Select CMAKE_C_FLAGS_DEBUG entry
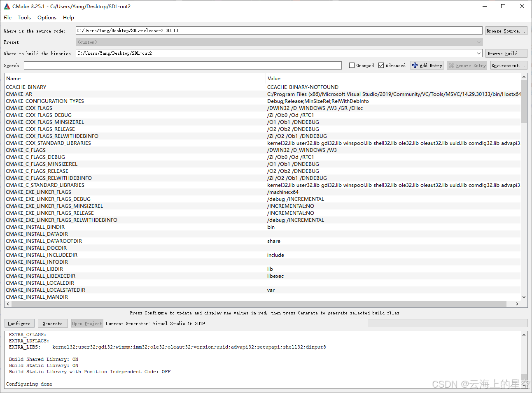This screenshot has width=532, height=393. [35, 157]
